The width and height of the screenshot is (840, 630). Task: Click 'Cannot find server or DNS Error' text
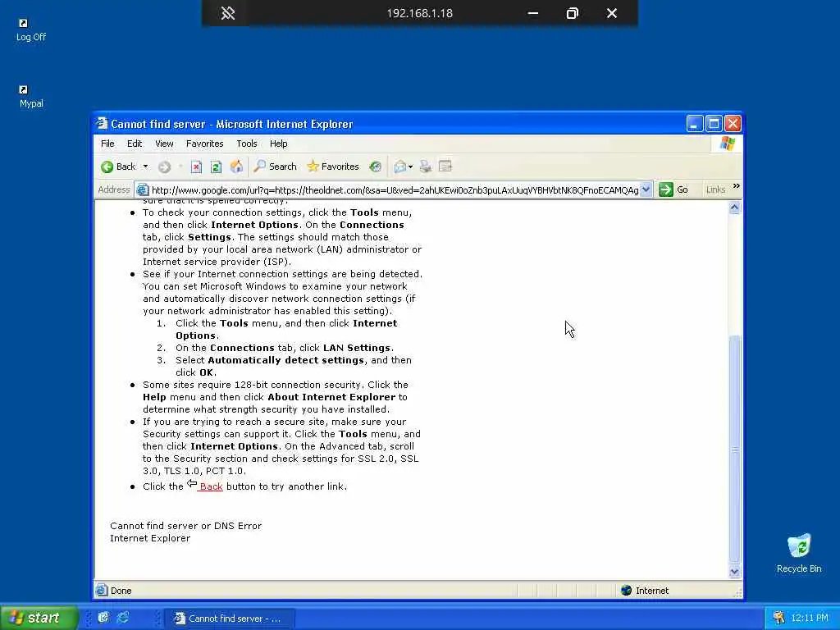[186, 526]
